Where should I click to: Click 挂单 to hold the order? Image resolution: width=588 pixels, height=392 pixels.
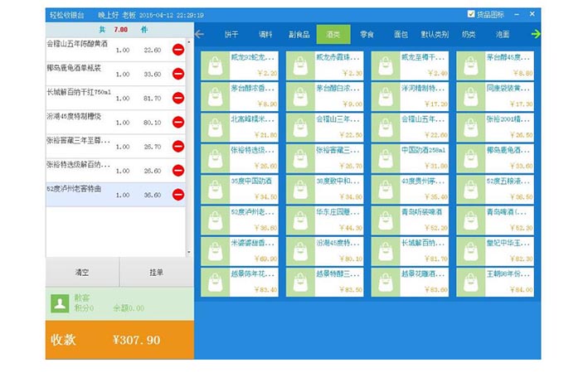[x=157, y=273]
